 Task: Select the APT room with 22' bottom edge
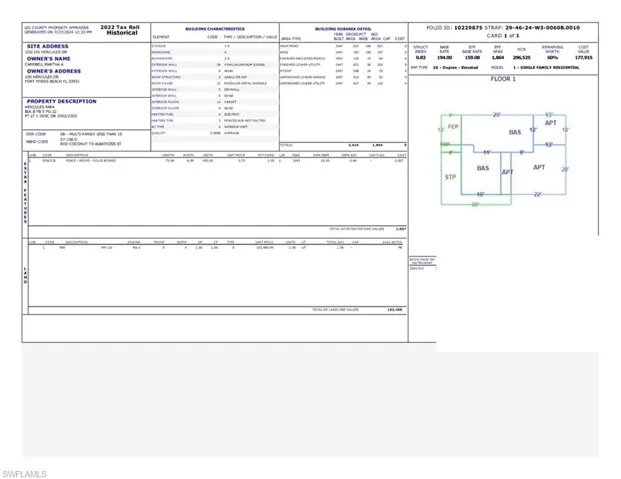[x=539, y=167]
